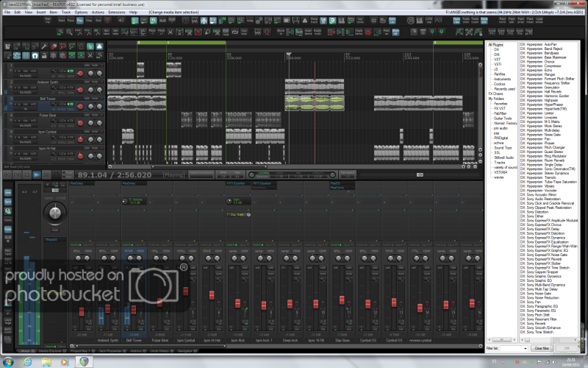This screenshot has height=368, width=588.
Task: Open the Options menu
Action: pos(81,13)
